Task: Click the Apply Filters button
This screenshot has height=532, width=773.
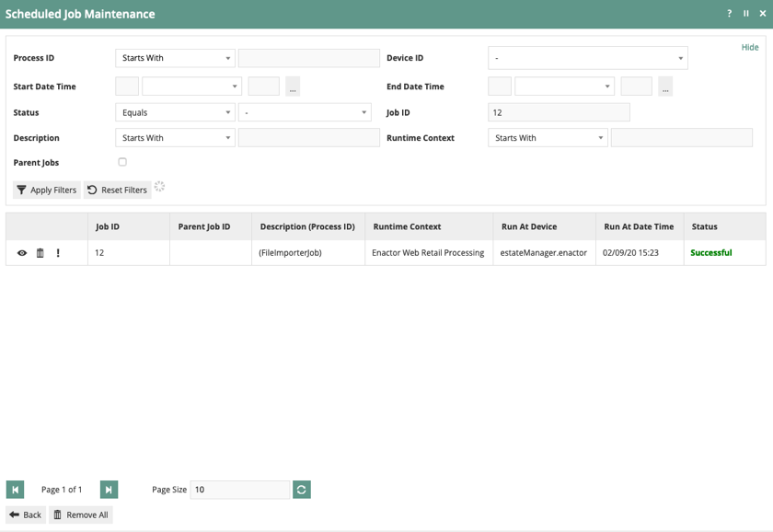Action: (47, 190)
